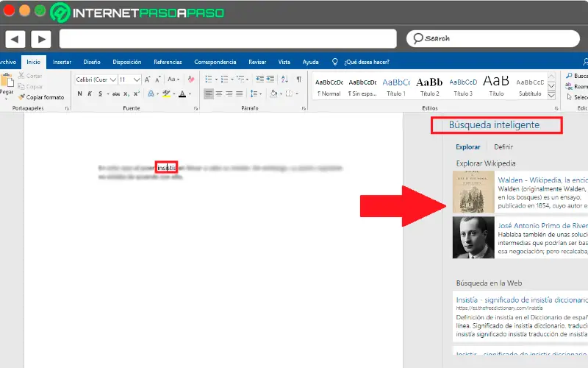Click the sort A-Z icon
Screen dimensions: 588x368
284,79
